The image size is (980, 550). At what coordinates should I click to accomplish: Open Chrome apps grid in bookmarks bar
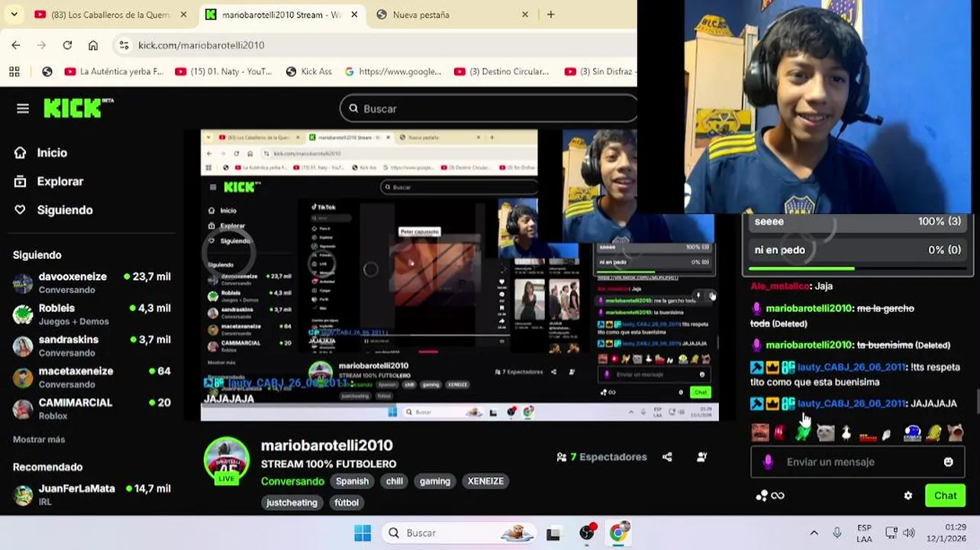[15, 71]
